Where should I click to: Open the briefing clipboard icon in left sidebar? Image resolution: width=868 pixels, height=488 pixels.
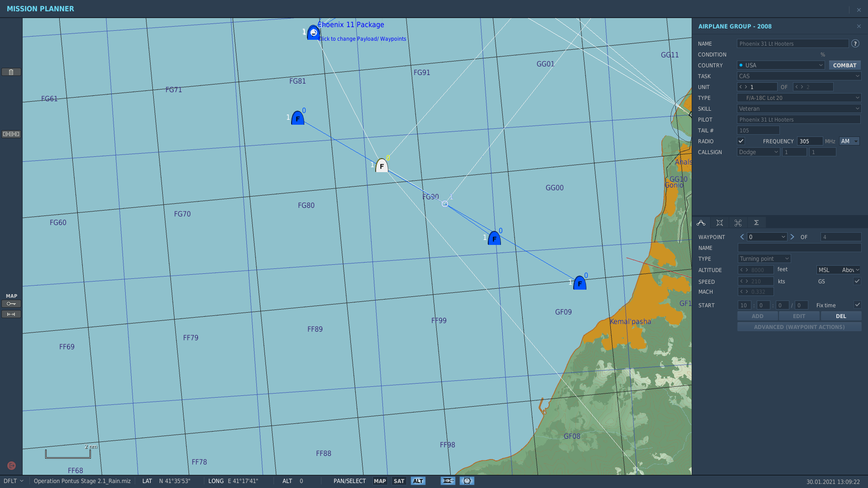click(11, 72)
